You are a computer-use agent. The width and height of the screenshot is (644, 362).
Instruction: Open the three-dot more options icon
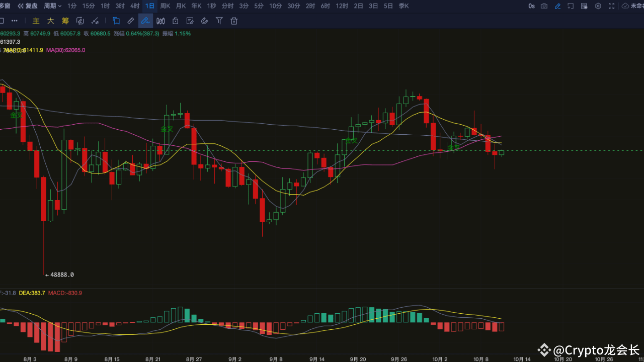click(15, 21)
